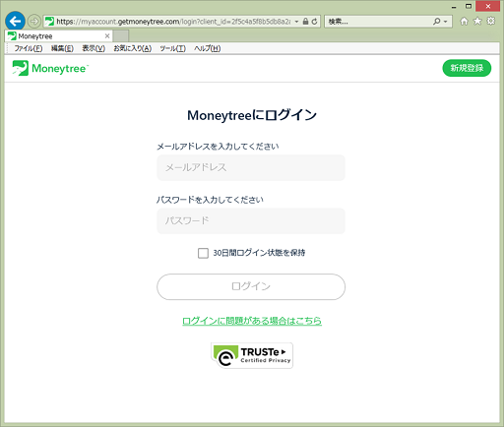Open the tools gear icon

(x=491, y=22)
